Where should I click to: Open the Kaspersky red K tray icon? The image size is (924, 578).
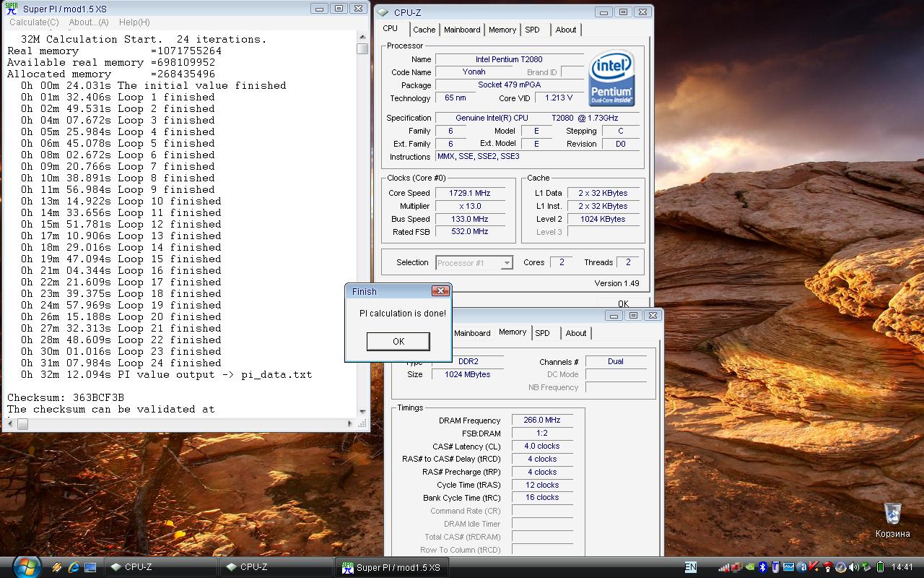[x=814, y=566]
